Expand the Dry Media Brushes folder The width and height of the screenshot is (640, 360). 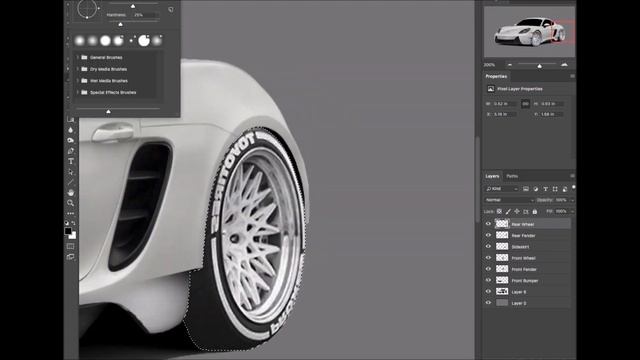[78, 69]
